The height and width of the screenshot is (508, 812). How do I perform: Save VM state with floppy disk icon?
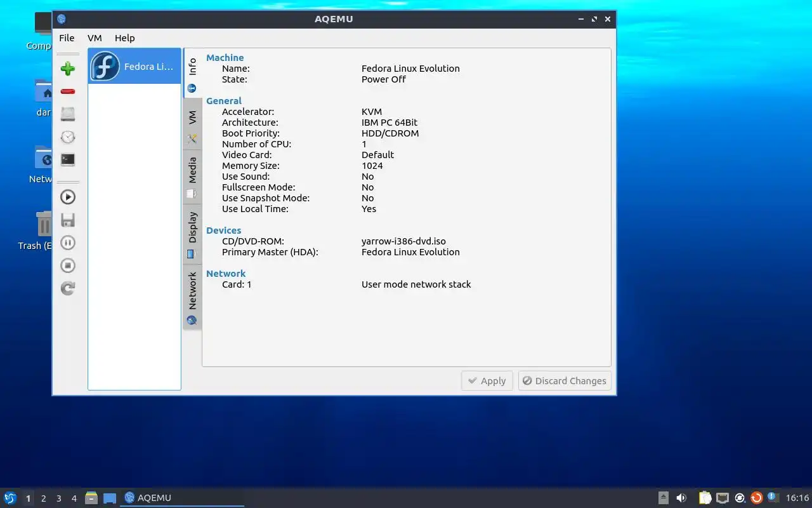[x=68, y=220]
